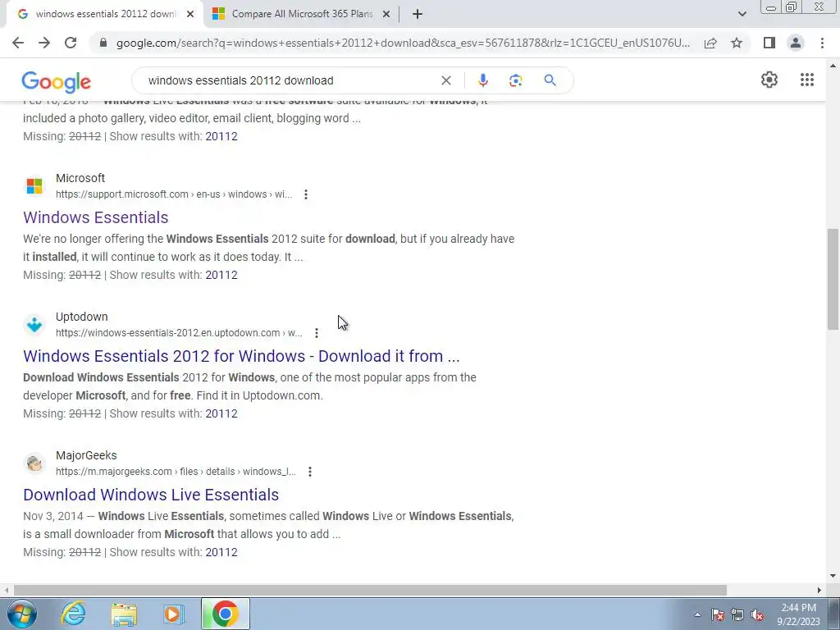Open Windows Essentials 2012 for Windows Uptodown link
Screen dimensions: 840x630
(x=242, y=356)
